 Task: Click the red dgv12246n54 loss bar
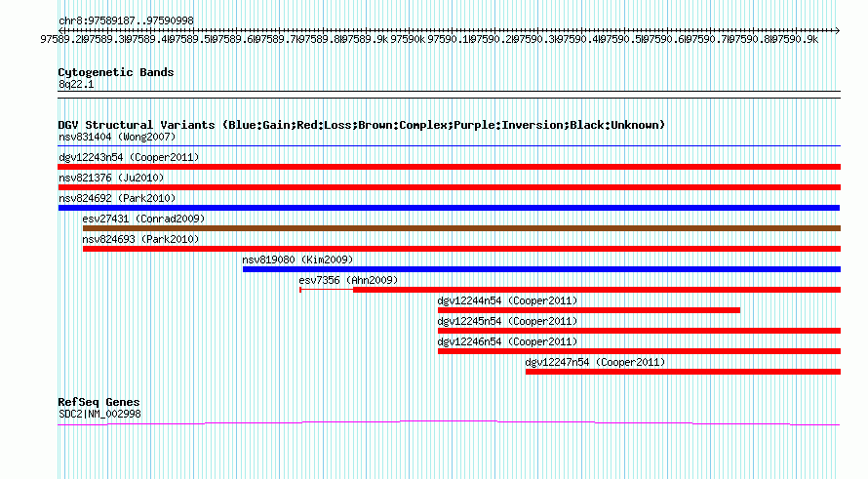(640, 351)
